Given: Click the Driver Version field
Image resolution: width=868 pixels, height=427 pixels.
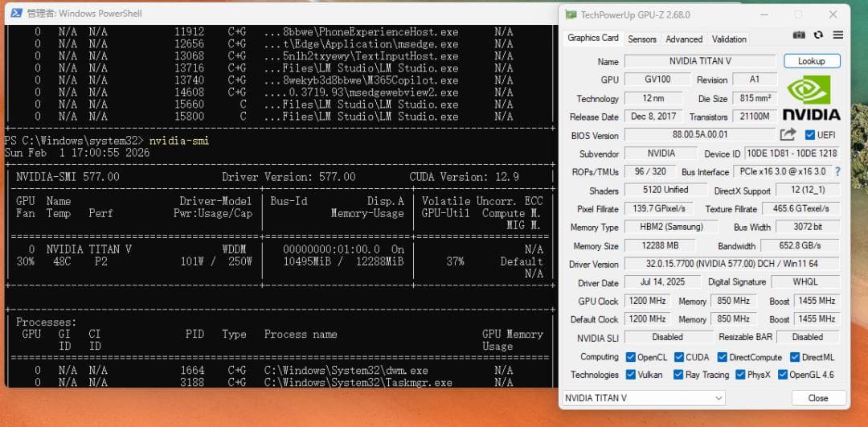Looking at the screenshot, I should [732, 264].
